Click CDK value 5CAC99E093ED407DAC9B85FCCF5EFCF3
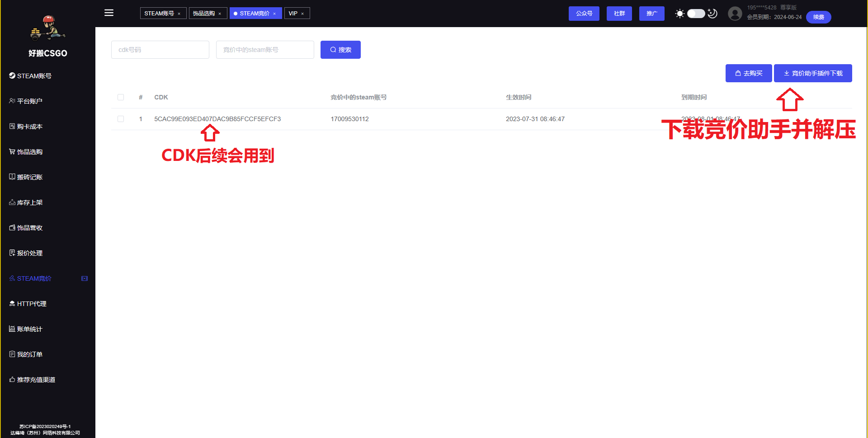The height and width of the screenshot is (438, 868). (x=217, y=119)
